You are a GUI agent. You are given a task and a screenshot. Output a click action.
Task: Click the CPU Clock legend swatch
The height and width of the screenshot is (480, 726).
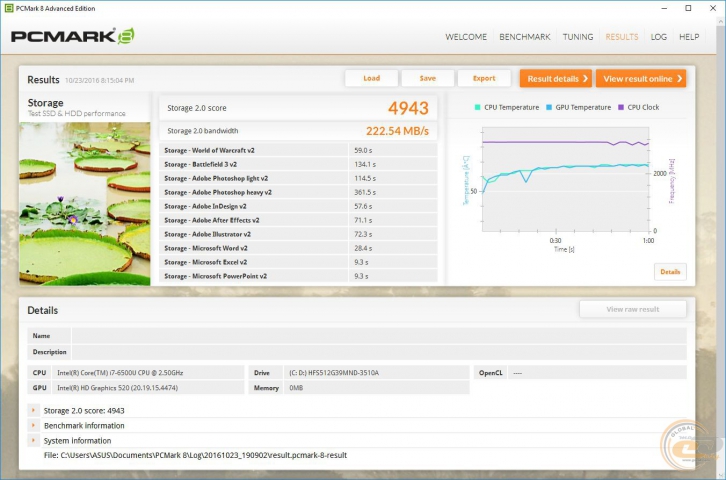coord(621,107)
